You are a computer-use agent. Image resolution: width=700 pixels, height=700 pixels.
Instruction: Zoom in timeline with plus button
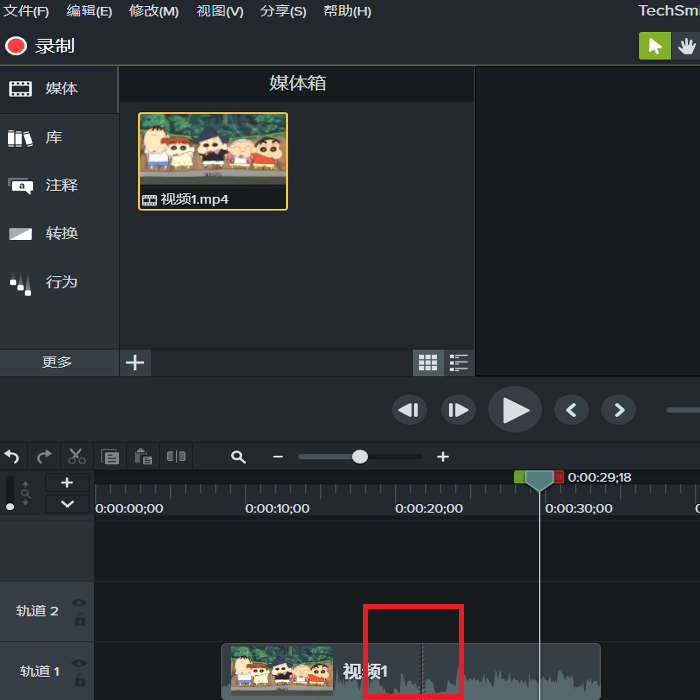[443, 457]
